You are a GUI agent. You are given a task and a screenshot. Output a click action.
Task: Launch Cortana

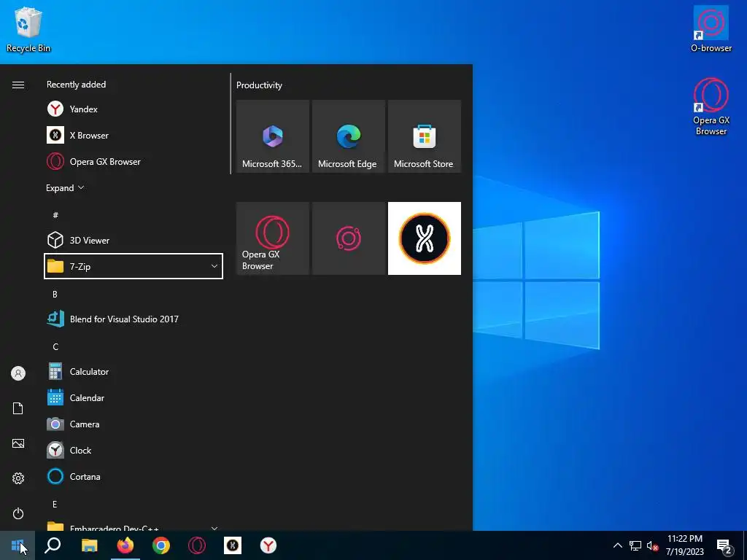(133, 476)
